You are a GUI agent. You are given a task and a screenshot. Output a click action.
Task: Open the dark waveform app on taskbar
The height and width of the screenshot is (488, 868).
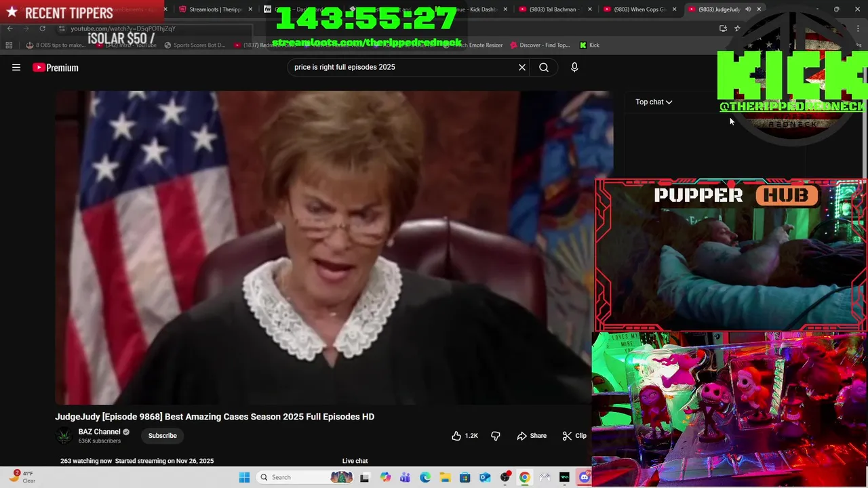[x=564, y=477]
